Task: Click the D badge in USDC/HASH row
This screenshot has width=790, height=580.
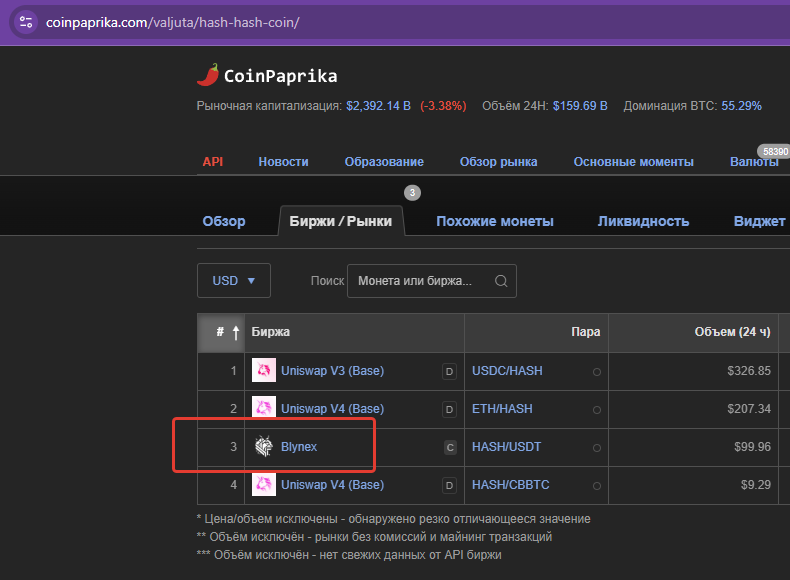Action: tap(449, 372)
